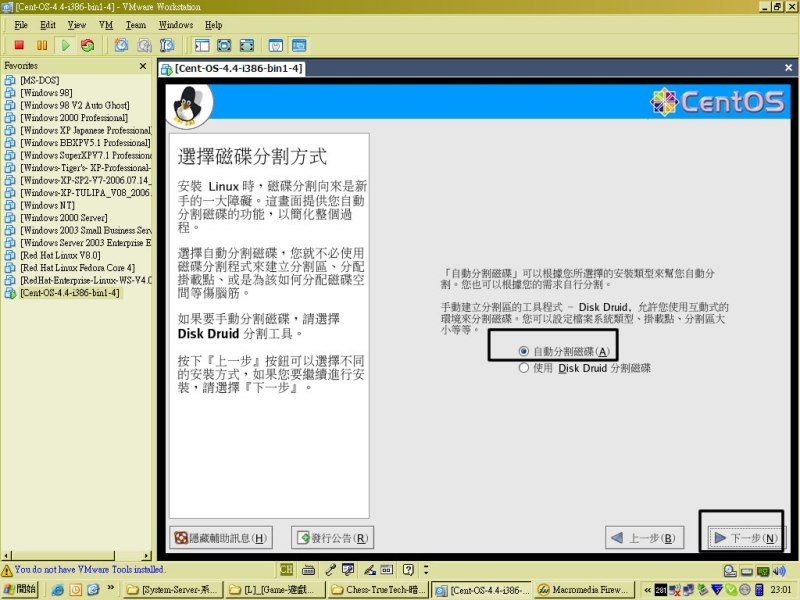This screenshot has width=800, height=600.
Task: Click the Revert to Snapshot toolbar icon
Action: coord(144,45)
